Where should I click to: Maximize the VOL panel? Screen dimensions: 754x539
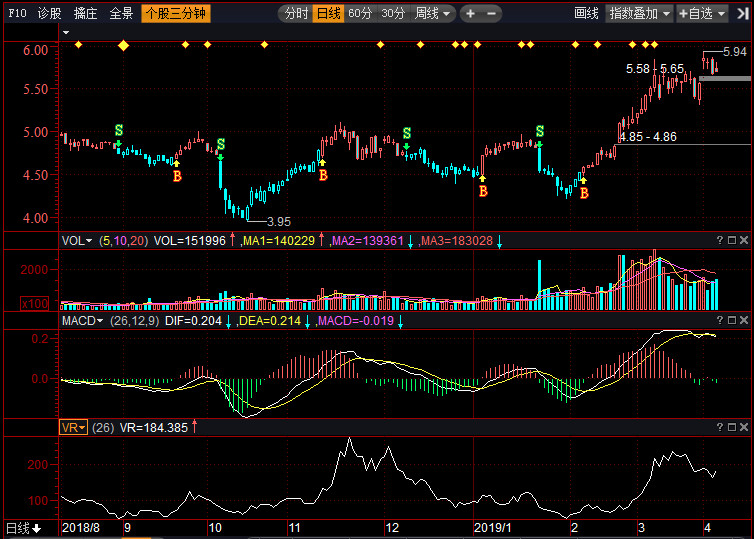coord(732,239)
